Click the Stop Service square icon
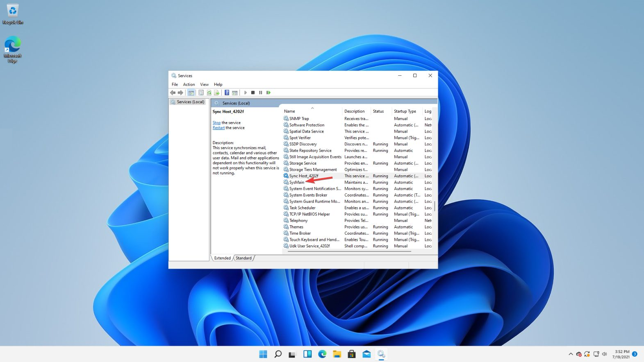Screen dimensions: 644x362 point(253,93)
